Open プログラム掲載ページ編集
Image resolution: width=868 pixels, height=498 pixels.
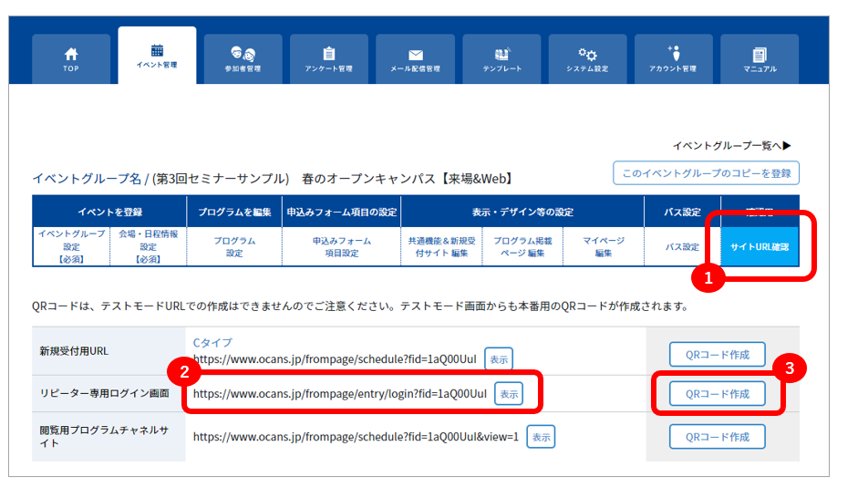pos(522,246)
